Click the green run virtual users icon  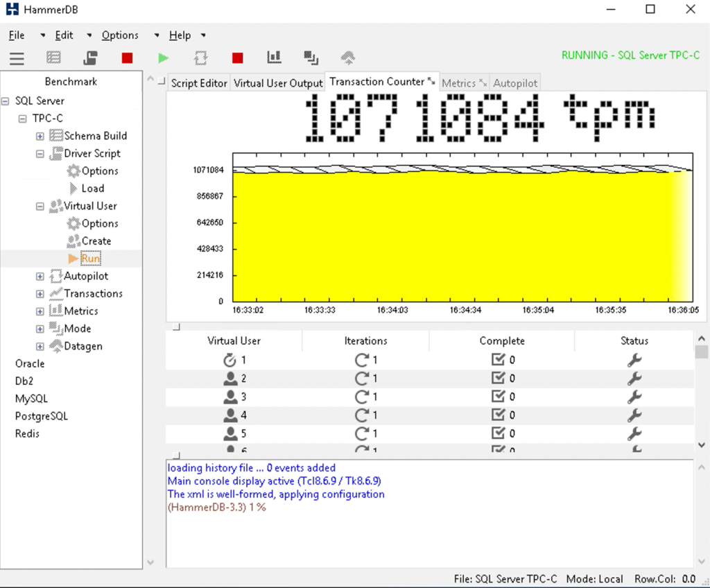164,58
